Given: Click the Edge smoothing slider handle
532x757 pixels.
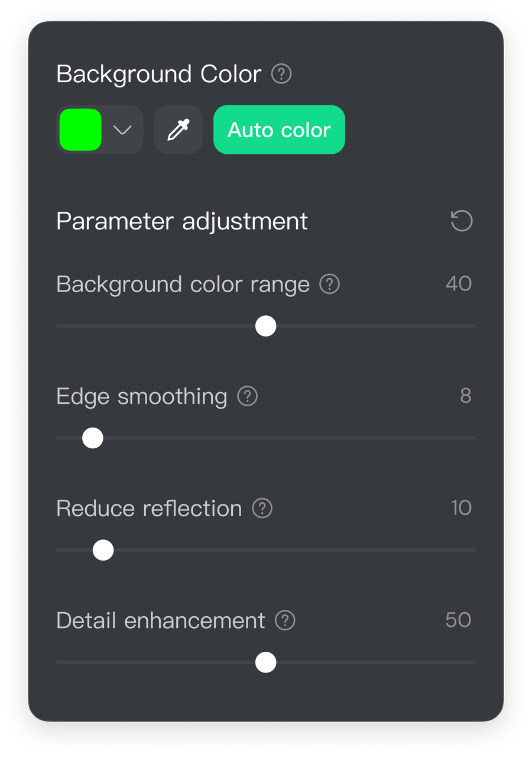Looking at the screenshot, I should [x=92, y=438].
